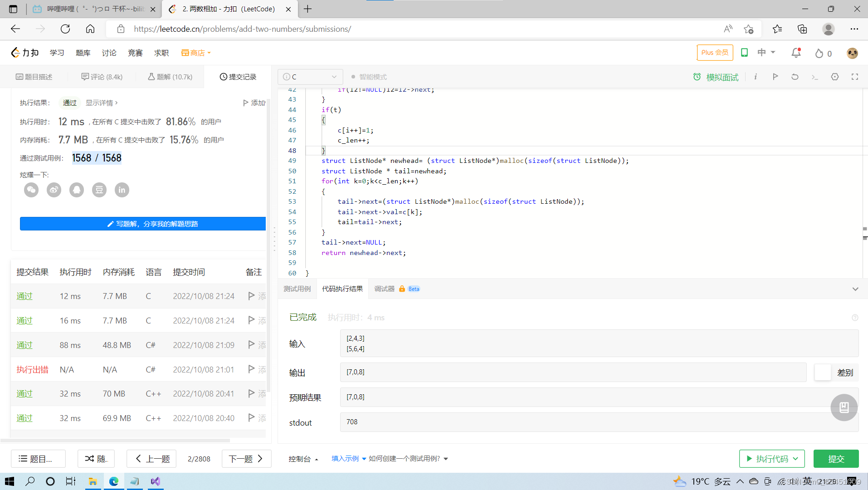Share result via WeChat icon
This screenshot has height=490, width=868.
[x=31, y=190]
